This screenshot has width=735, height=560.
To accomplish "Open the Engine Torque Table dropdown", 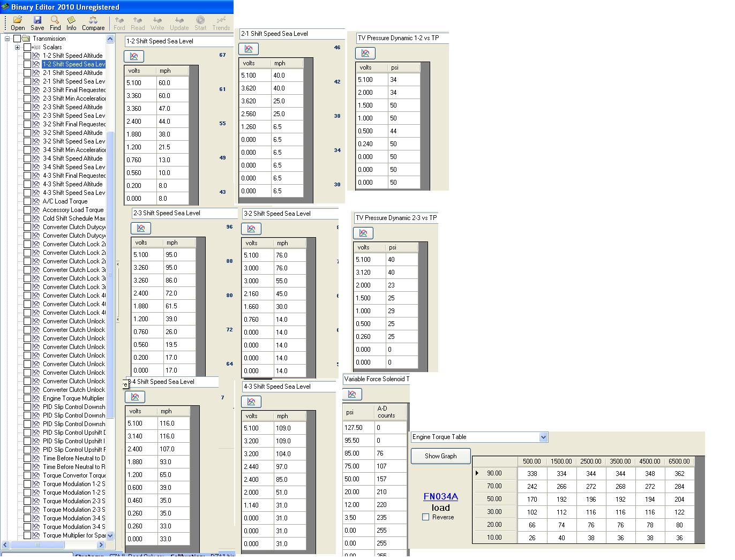I will (x=543, y=437).
